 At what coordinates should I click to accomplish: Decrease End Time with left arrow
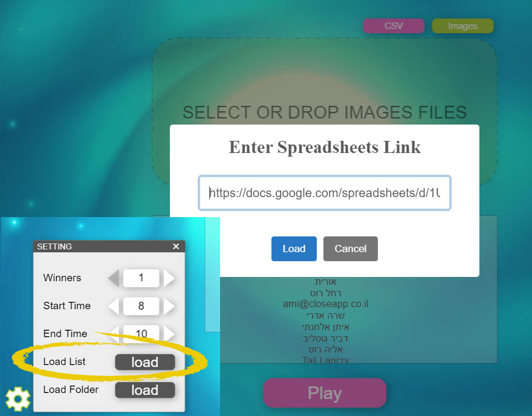114,333
